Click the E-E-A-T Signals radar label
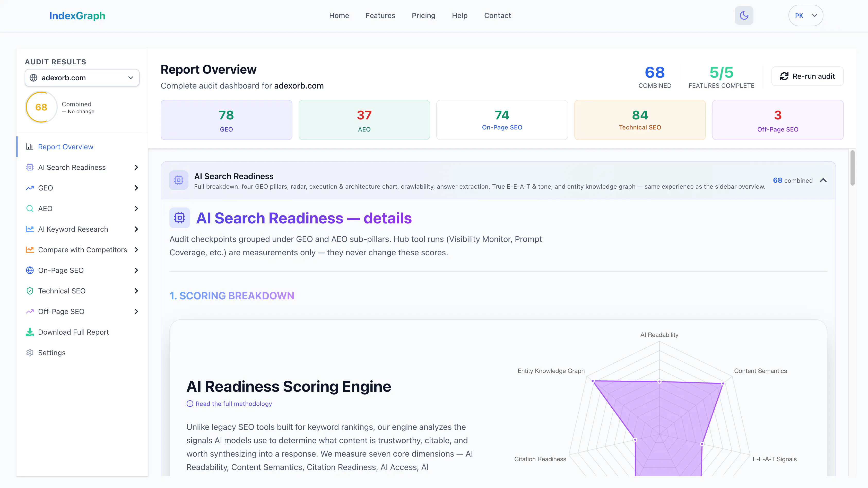This screenshot has height=488, width=868. point(774,459)
